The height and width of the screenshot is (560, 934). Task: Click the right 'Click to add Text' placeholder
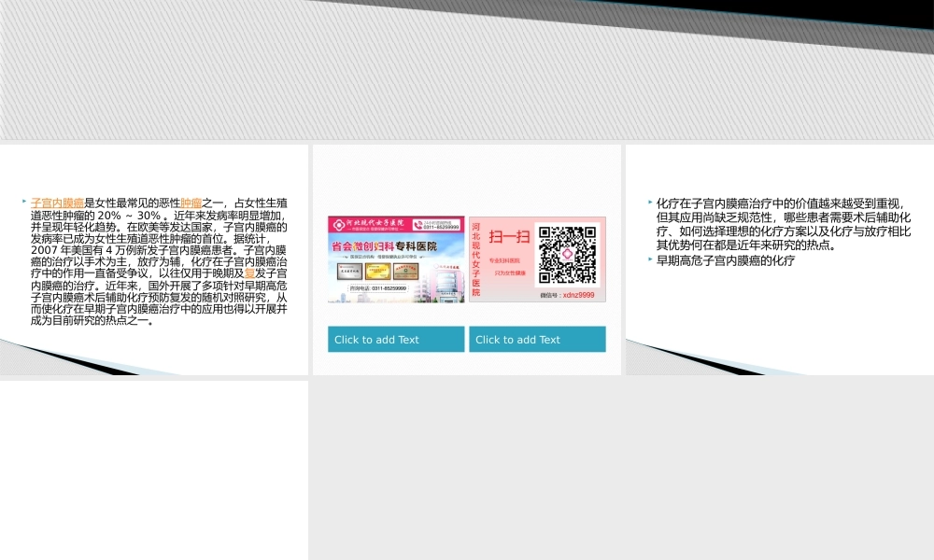pyautogui.click(x=537, y=340)
